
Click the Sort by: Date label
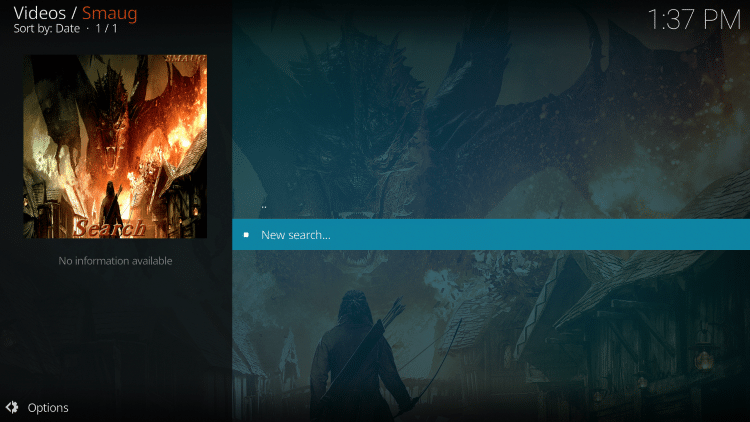(x=47, y=29)
